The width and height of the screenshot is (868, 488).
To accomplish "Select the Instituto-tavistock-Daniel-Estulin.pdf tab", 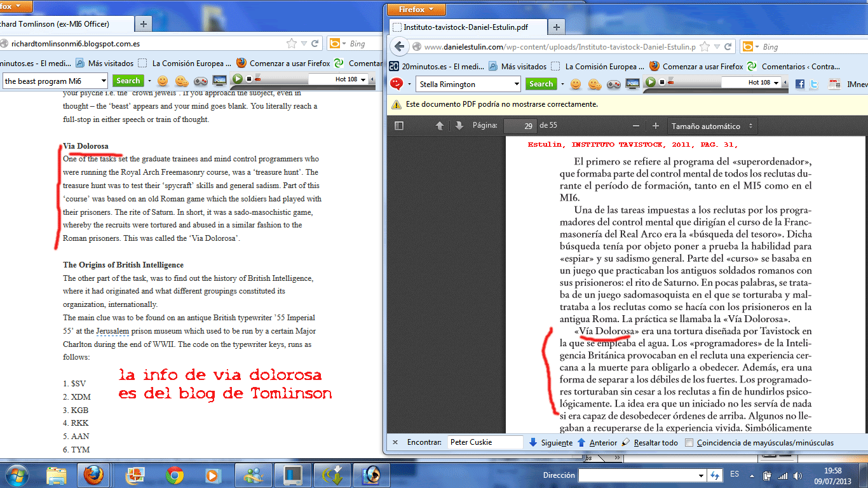I will [467, 27].
